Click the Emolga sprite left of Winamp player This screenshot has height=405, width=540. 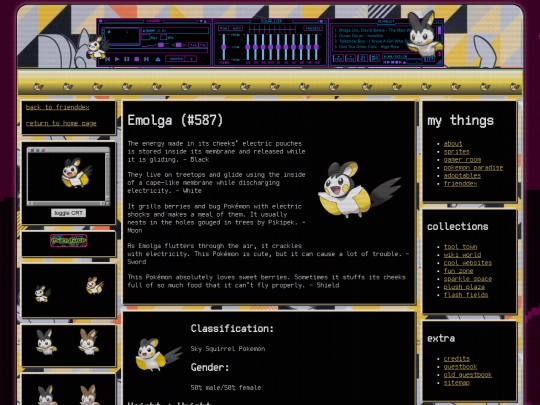click(97, 47)
